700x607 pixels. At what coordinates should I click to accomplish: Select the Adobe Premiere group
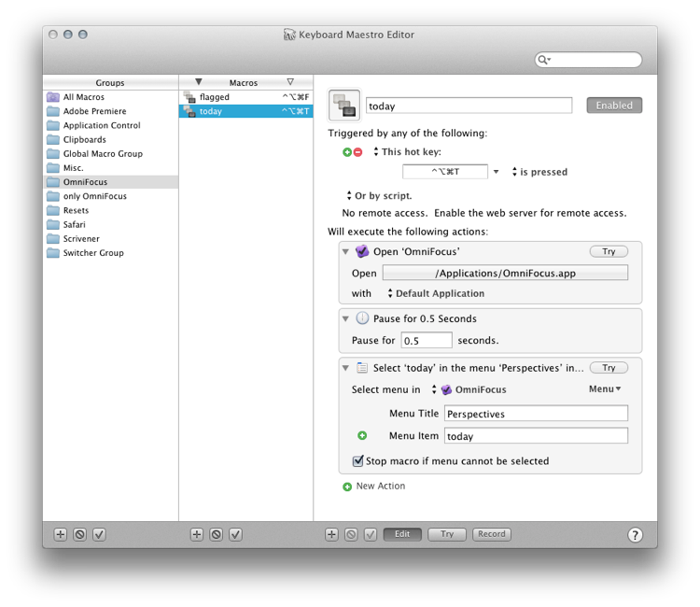(x=111, y=111)
